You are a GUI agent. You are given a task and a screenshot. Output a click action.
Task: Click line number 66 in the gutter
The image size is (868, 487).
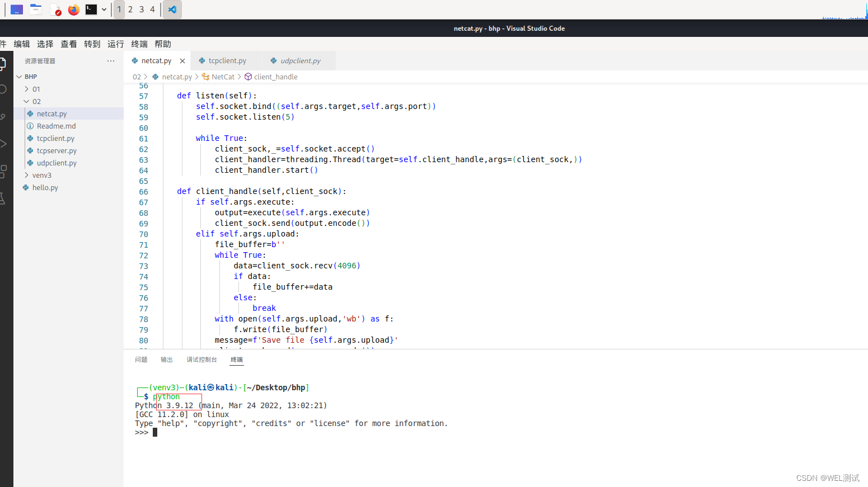coord(144,192)
